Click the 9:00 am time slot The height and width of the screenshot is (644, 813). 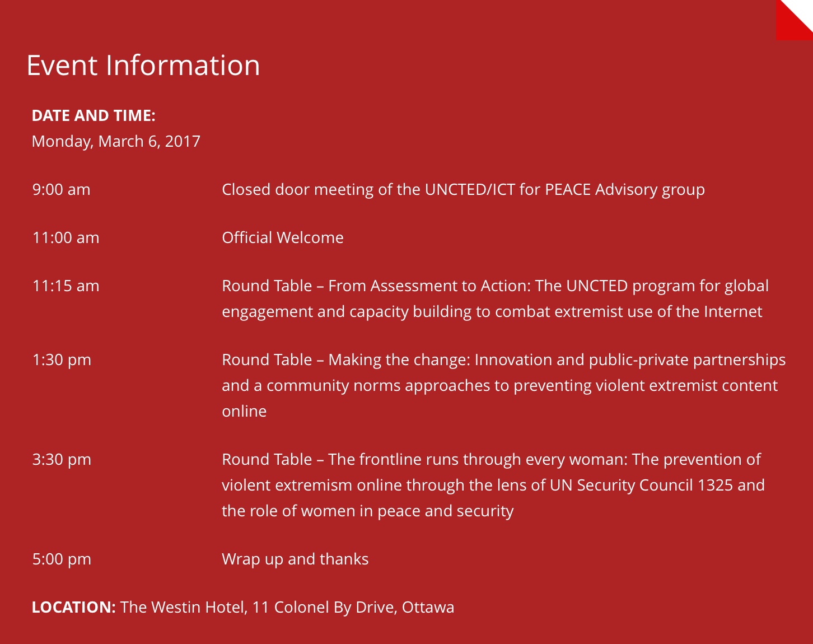pyautogui.click(x=61, y=190)
